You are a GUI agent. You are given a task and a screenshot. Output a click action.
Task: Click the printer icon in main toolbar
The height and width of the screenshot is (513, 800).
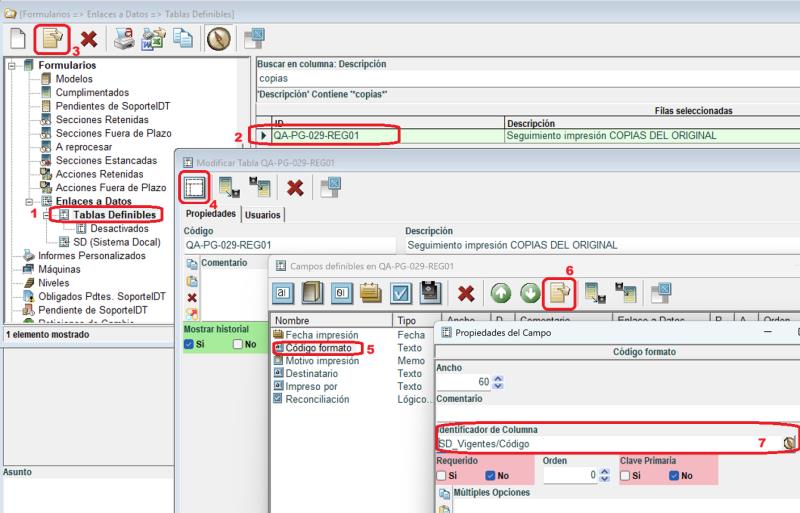pos(123,39)
